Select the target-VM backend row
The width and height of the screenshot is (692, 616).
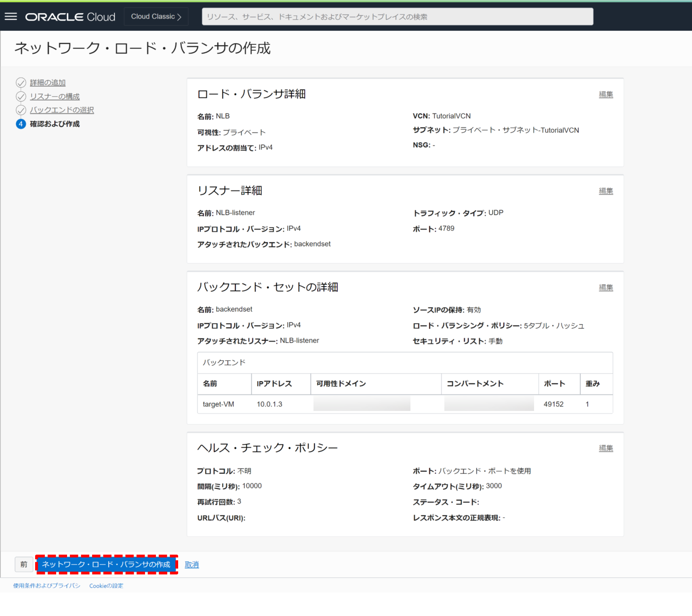218,404
